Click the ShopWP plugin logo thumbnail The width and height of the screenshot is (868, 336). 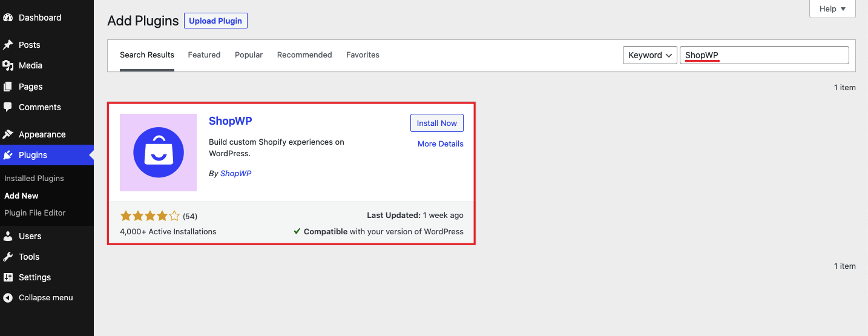(158, 153)
